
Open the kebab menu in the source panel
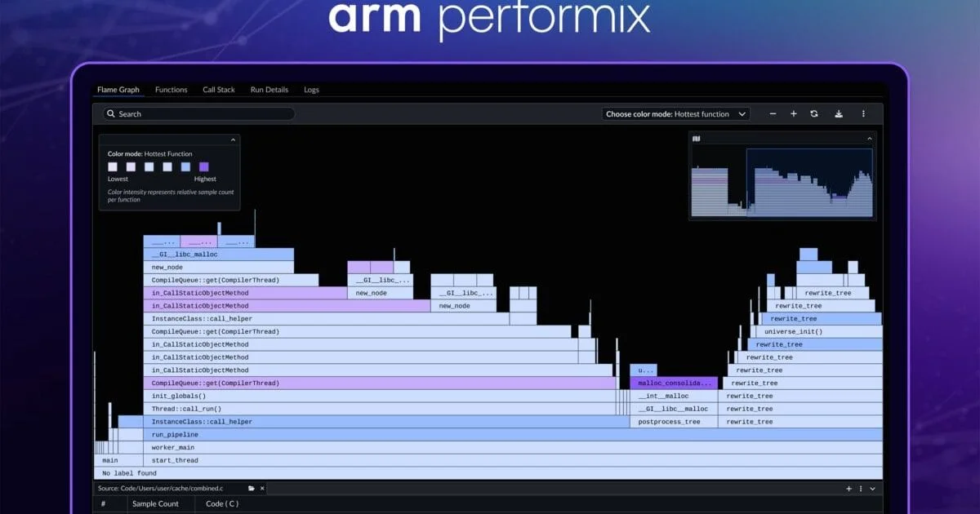point(862,489)
